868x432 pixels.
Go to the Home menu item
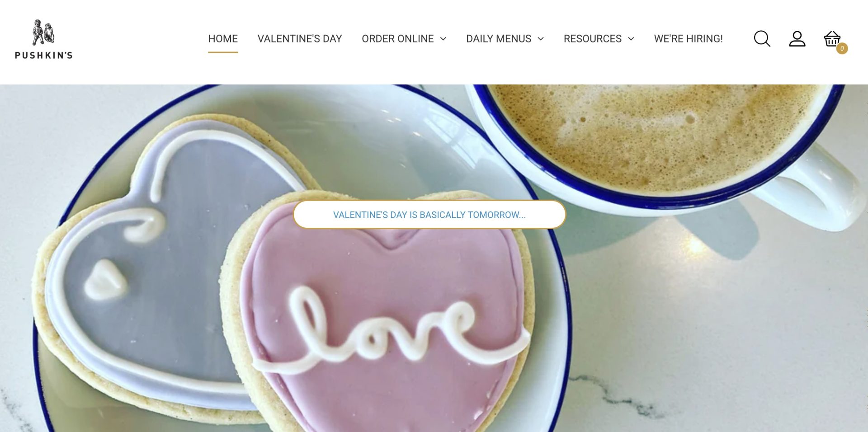[x=223, y=39]
